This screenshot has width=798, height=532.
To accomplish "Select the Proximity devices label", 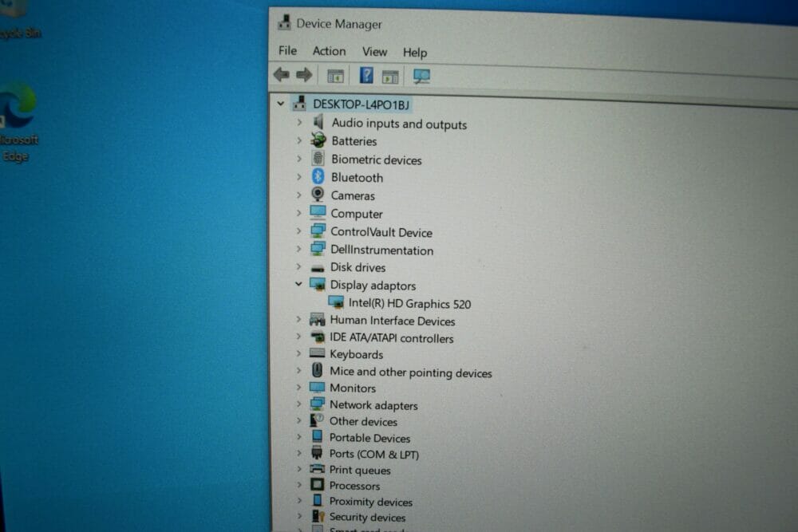I will [370, 502].
